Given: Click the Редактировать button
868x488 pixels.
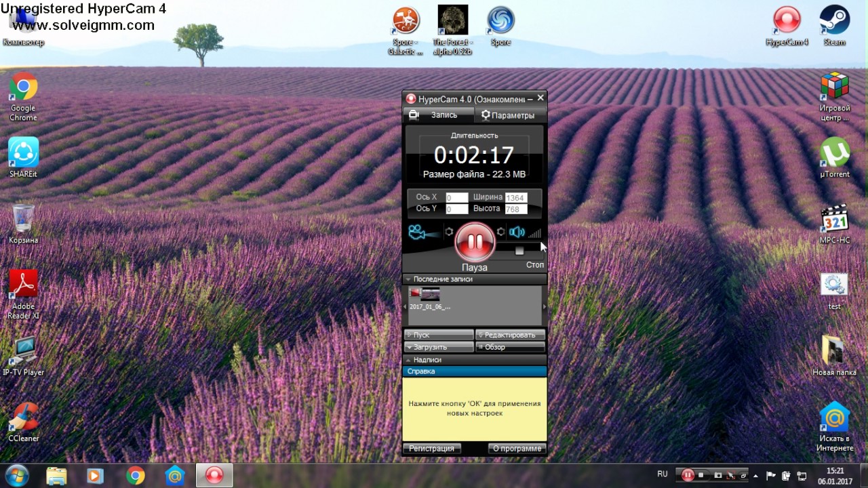Looking at the screenshot, I should [511, 335].
